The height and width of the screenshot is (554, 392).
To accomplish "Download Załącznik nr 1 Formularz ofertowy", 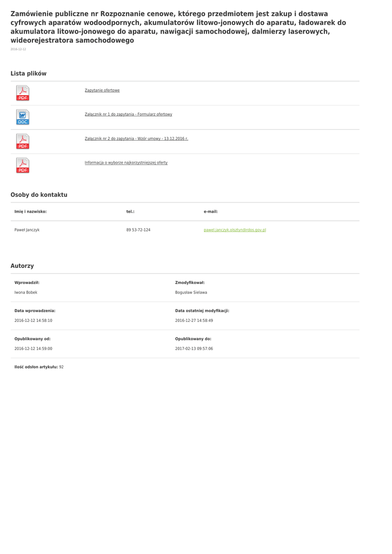I will tap(128, 114).
